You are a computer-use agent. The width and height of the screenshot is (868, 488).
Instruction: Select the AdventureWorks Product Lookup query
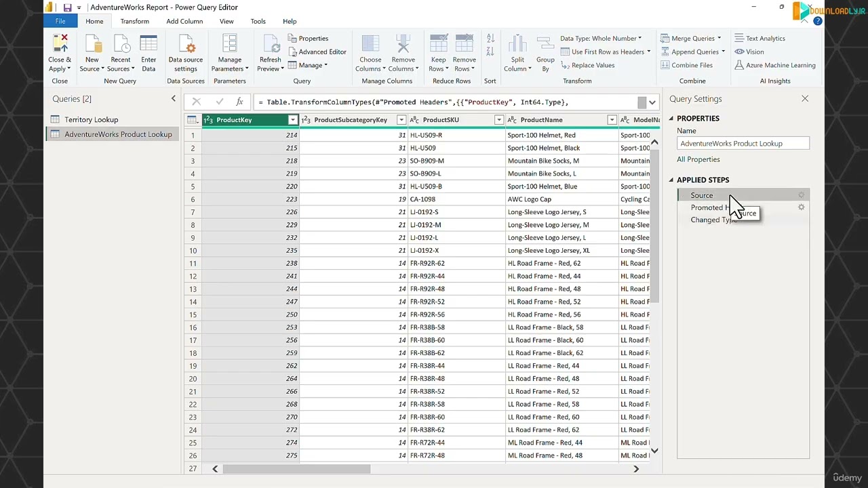pyautogui.click(x=112, y=134)
